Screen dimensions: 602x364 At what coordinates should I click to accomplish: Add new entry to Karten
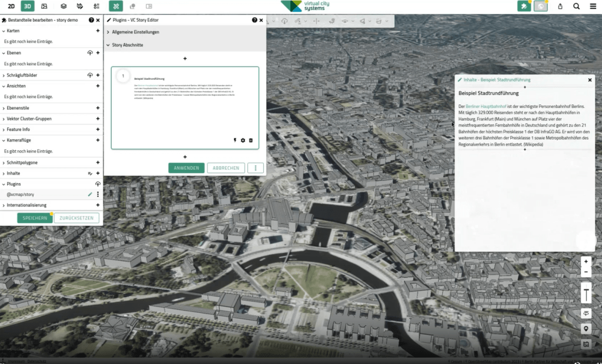click(x=98, y=31)
